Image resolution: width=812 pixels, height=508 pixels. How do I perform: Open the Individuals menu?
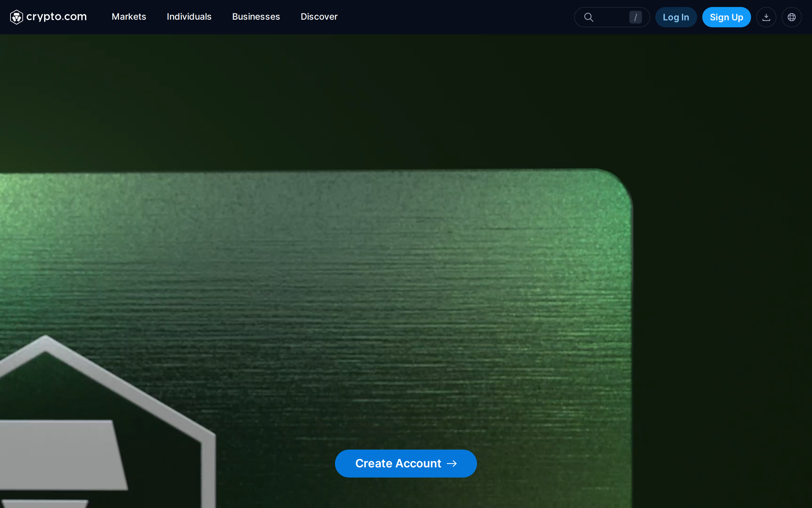pyautogui.click(x=189, y=17)
